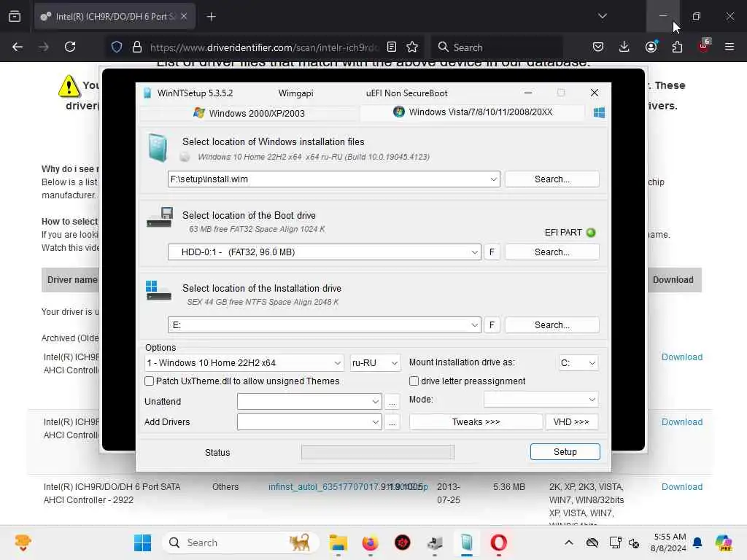Open the tracking protection shield icon

(x=117, y=47)
